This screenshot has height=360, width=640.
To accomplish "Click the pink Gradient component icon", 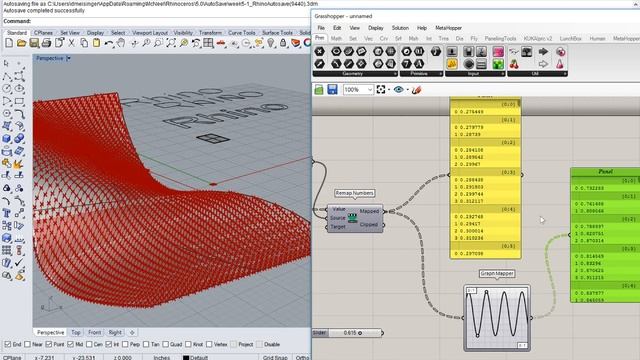I will tap(498, 51).
